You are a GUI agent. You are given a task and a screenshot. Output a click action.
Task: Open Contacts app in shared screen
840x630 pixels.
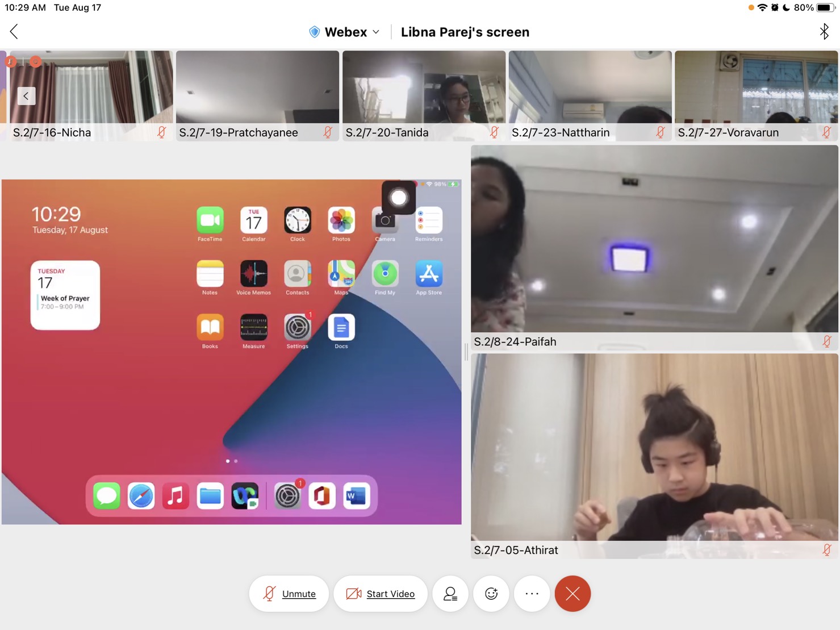click(298, 274)
